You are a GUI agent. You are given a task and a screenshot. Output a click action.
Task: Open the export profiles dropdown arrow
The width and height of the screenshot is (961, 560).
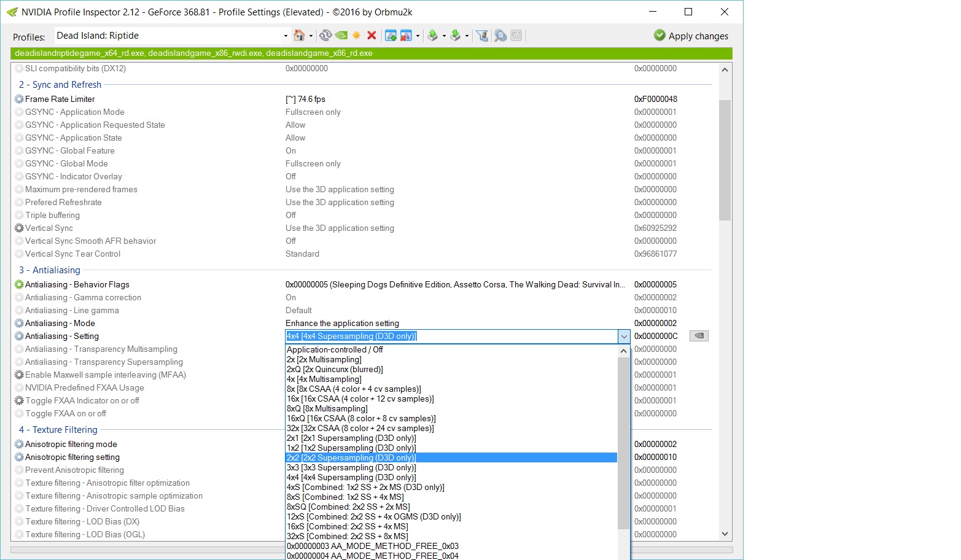pyautogui.click(x=444, y=36)
